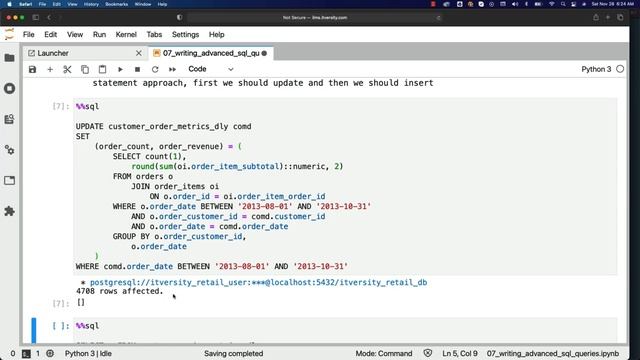Viewport: 640px width, 360px height.
Task: Open the Run menu
Action: pos(99,35)
